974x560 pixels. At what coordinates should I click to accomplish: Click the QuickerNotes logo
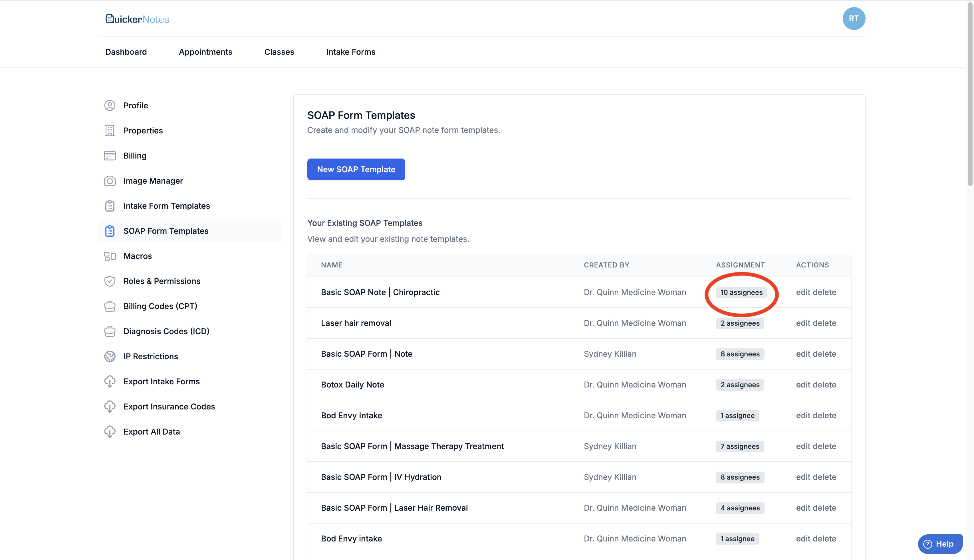pyautogui.click(x=137, y=19)
